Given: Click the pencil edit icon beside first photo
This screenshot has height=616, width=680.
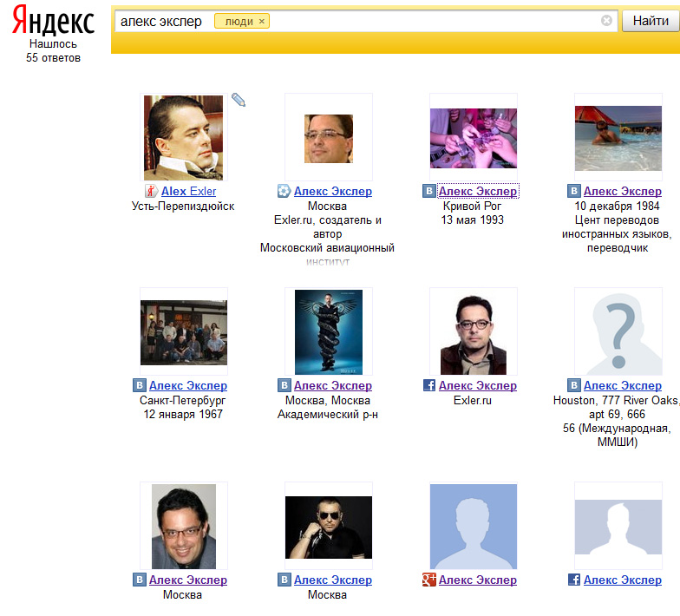Looking at the screenshot, I should click(x=239, y=101).
